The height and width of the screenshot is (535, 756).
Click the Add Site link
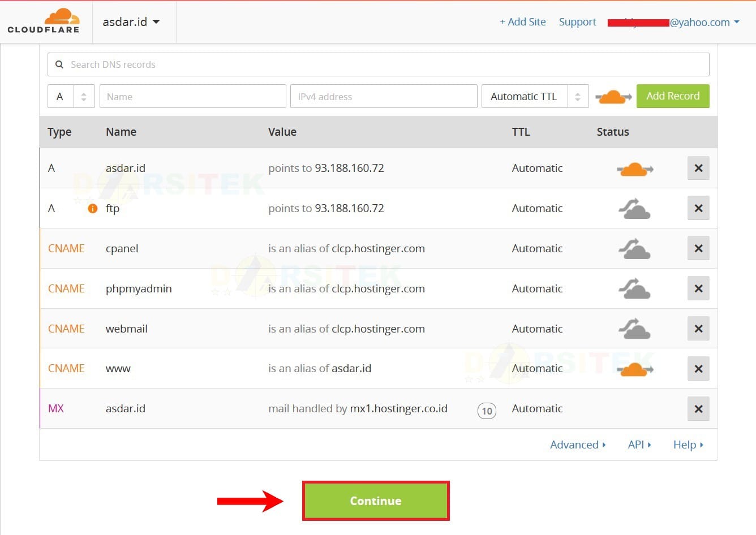[x=522, y=22]
